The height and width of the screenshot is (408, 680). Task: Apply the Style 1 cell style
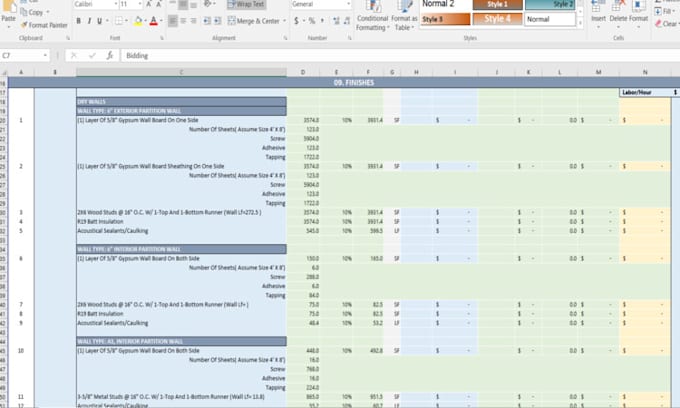click(497, 4)
